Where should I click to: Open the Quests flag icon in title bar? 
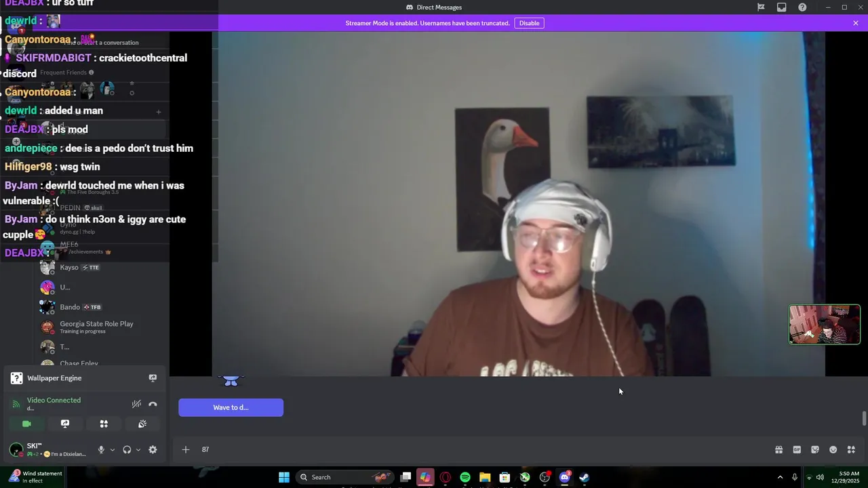[761, 7]
